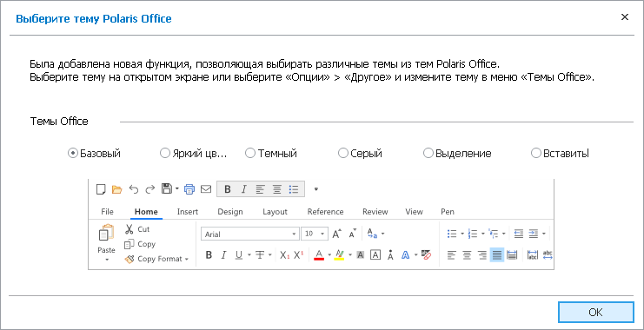Click the envelope Email icon
The image size is (644, 330).
pos(206,189)
